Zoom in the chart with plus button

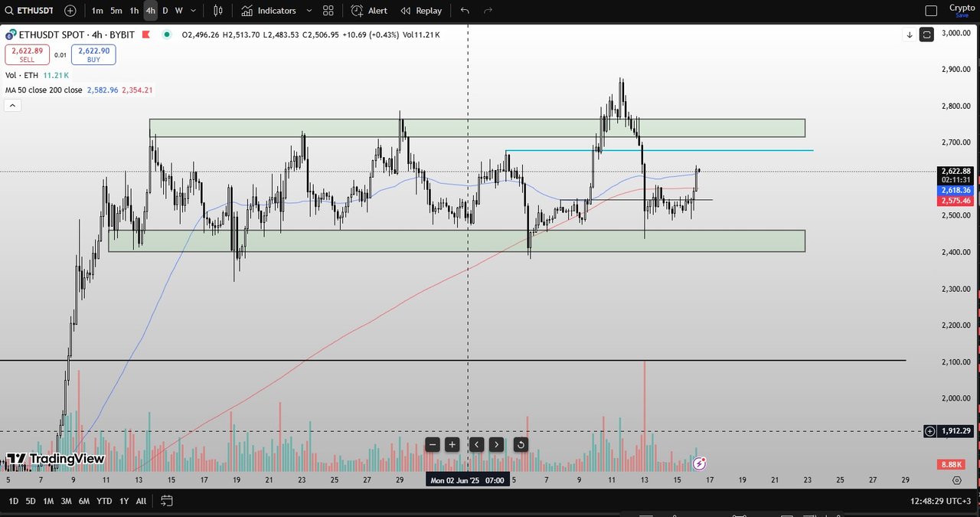coord(452,444)
